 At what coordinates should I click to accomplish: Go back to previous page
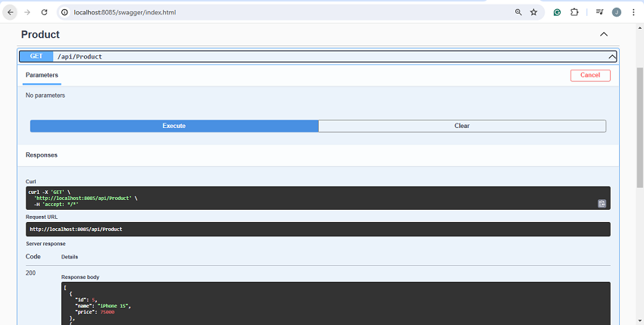click(x=11, y=12)
